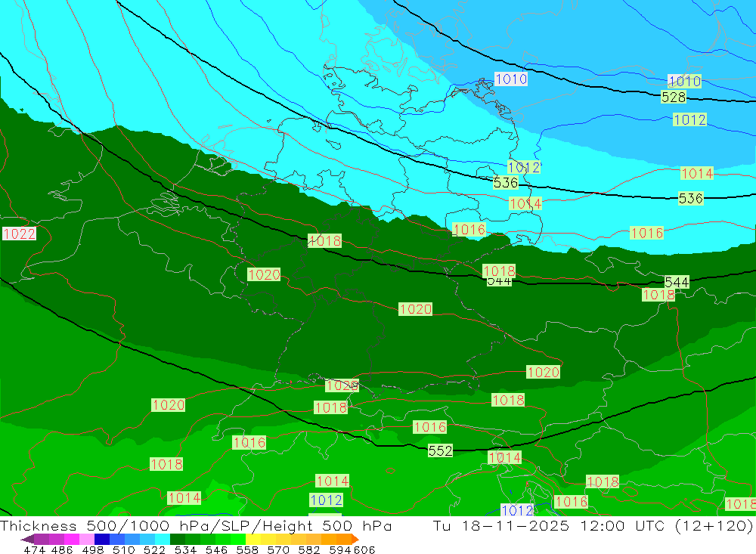
Task: Select the 552 height contour label
Action: (440, 450)
